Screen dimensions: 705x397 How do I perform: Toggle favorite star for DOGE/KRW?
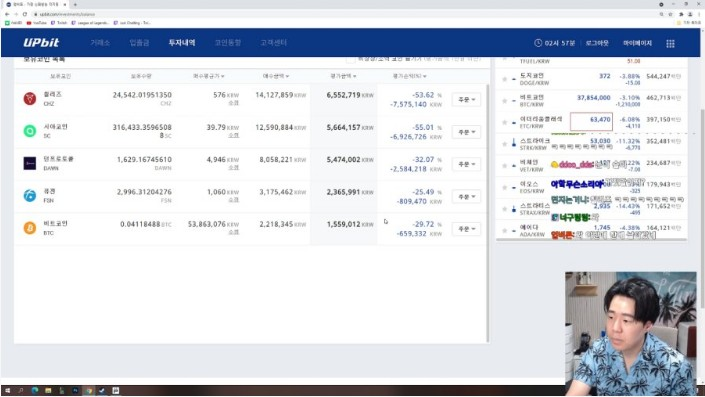[504, 79]
